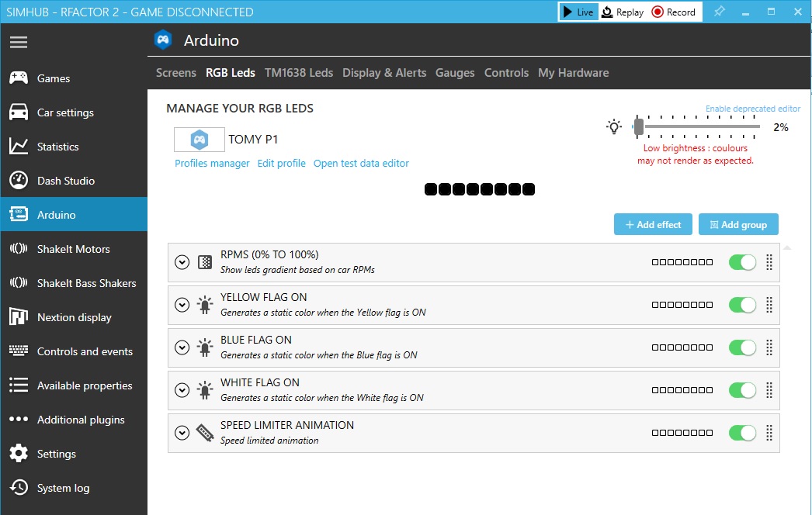Expand the Blue Flag On effect settings

[182, 347]
